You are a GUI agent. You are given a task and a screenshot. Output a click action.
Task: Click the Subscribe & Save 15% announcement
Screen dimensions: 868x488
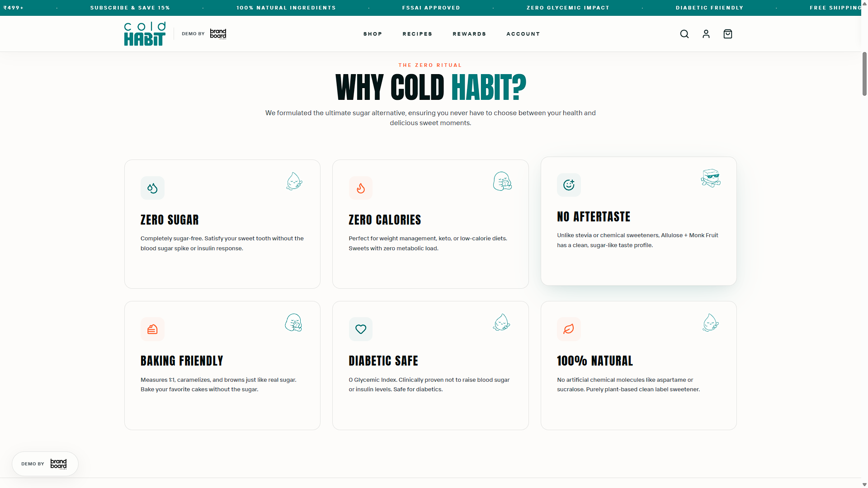(x=130, y=8)
